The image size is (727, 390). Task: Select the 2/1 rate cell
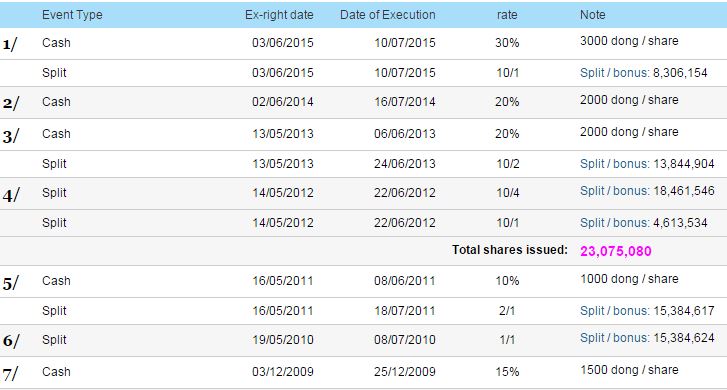coord(507,311)
